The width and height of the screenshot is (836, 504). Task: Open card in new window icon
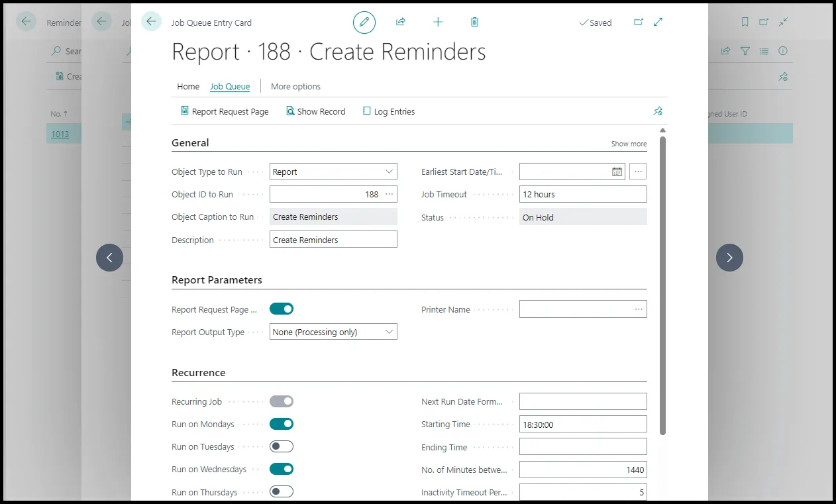click(639, 22)
